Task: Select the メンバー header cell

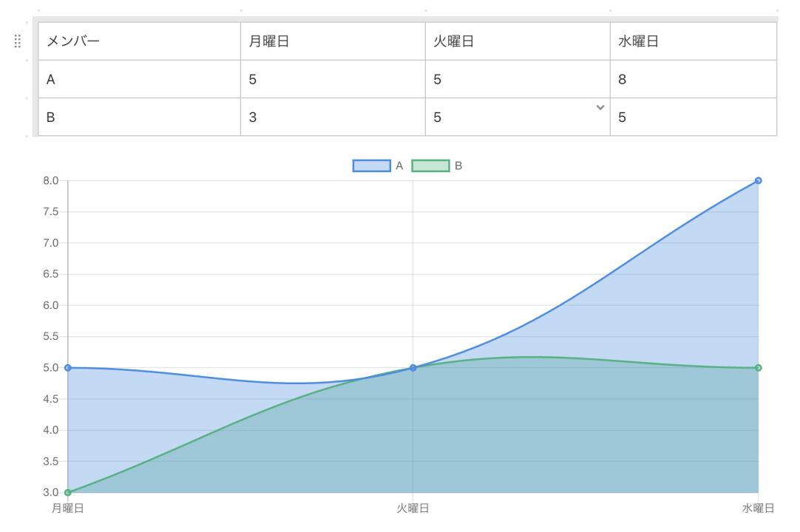Action: pyautogui.click(x=139, y=41)
